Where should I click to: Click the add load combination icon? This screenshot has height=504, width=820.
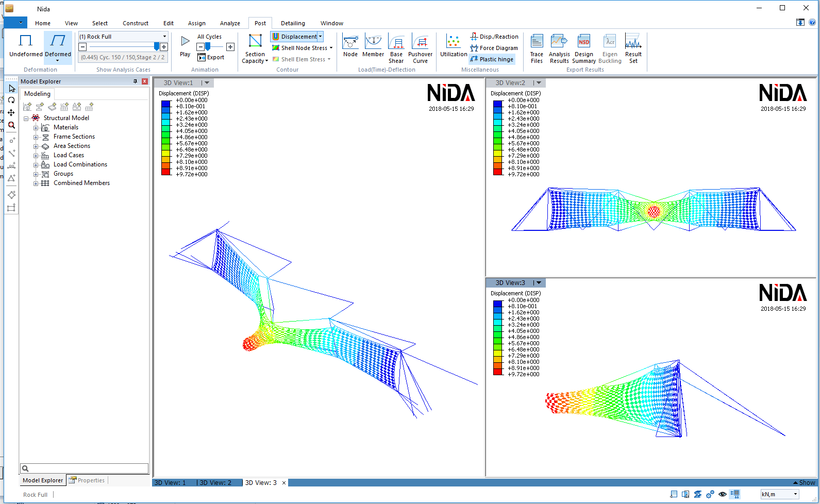(77, 107)
